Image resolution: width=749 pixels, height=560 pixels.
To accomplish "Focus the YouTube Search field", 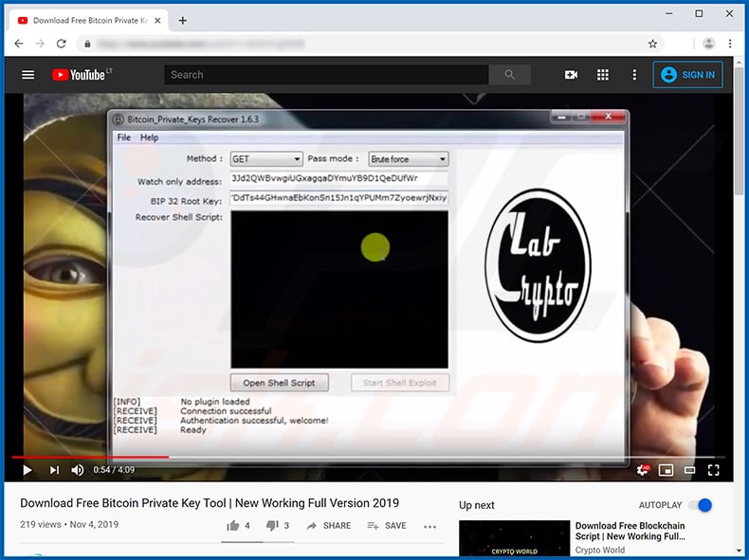I will (326, 75).
